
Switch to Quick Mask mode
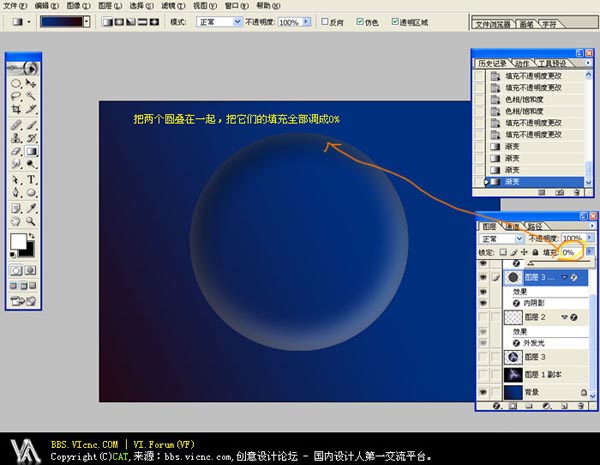[31, 271]
